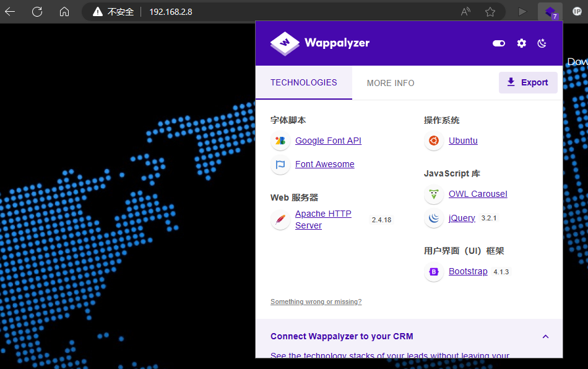This screenshot has width=588, height=369.
Task: Click the read aloud icon in address bar
Action: pyautogui.click(x=465, y=12)
